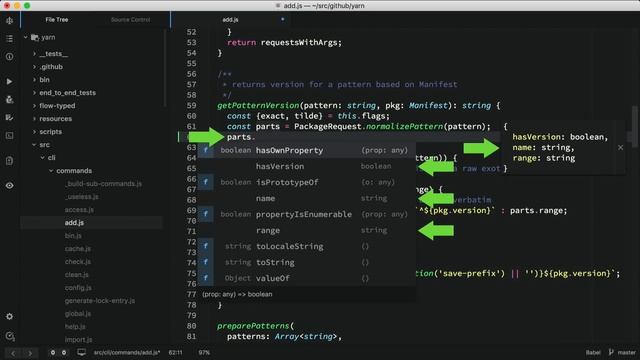Click the file path src/cli/commands/add.js in status bar

coord(127,352)
